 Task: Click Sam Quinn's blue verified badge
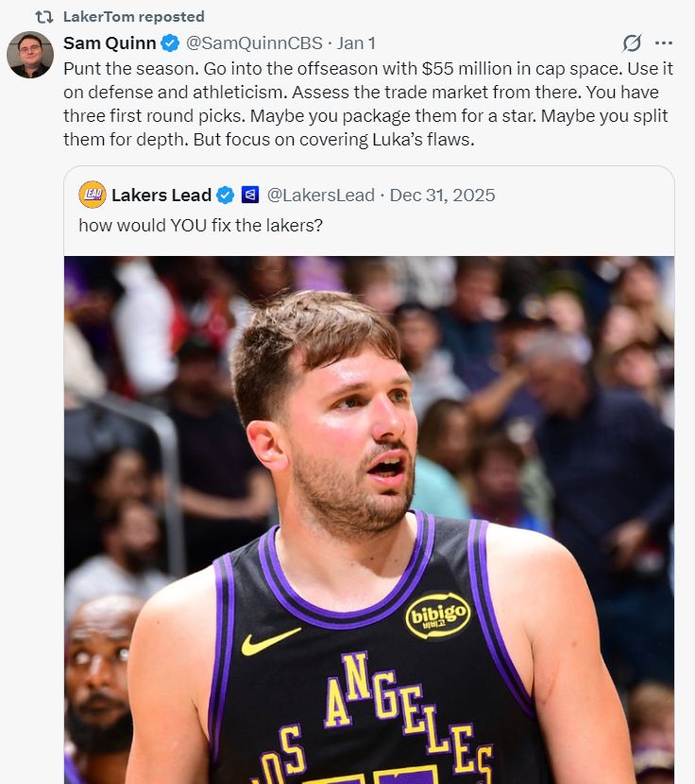(x=170, y=43)
